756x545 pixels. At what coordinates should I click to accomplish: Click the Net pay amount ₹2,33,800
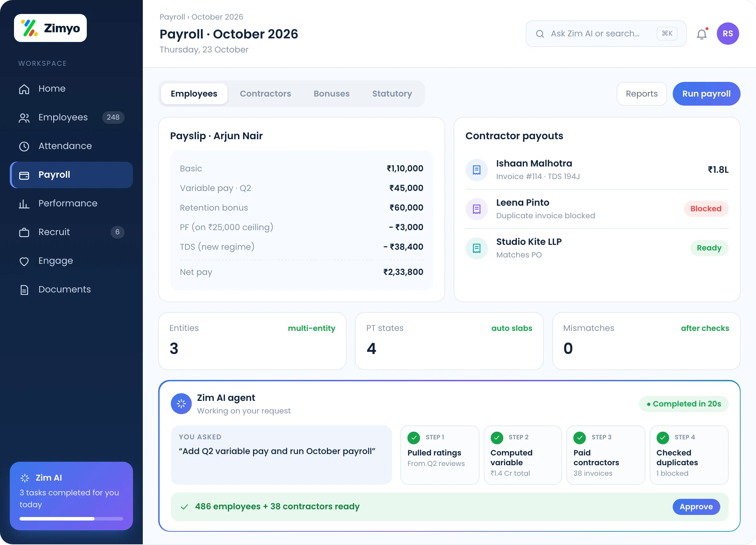403,272
